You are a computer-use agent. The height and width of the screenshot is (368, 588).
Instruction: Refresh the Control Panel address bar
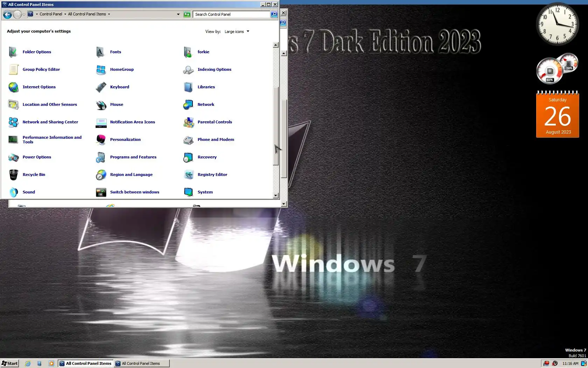(x=187, y=14)
